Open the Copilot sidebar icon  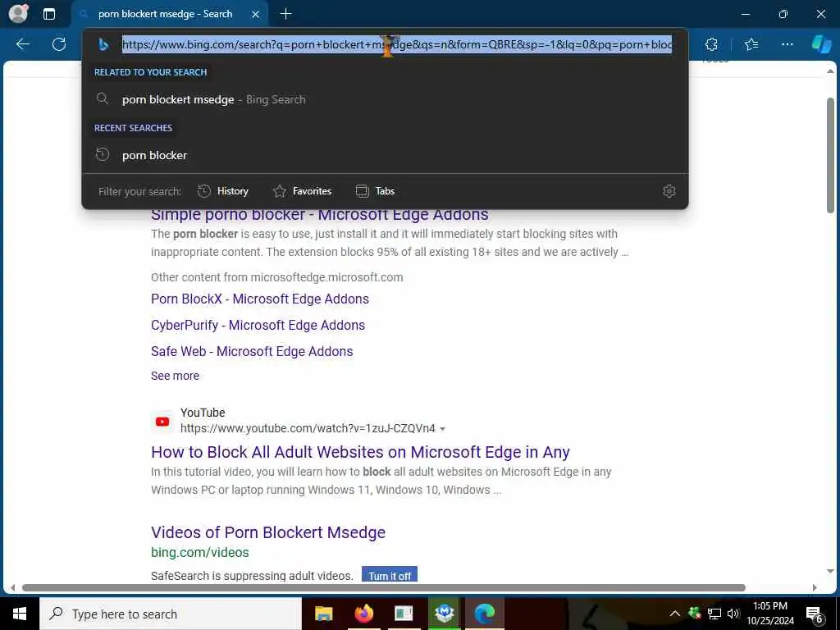click(820, 44)
